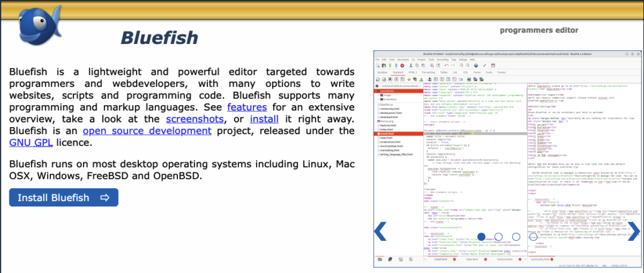
Task: Switch to the Quickbar toolbar tab
Action: click(x=382, y=72)
